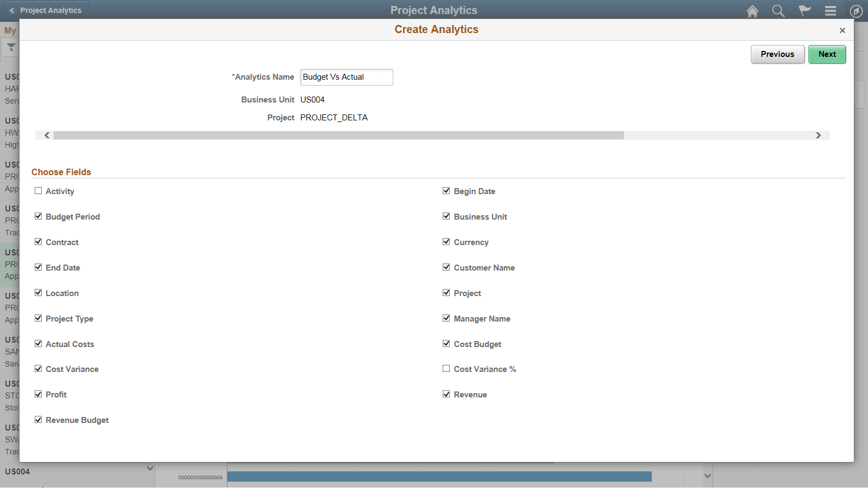Click the right arrow of the horizontal scrollbar
Screen dimensions: 868x488
point(819,135)
